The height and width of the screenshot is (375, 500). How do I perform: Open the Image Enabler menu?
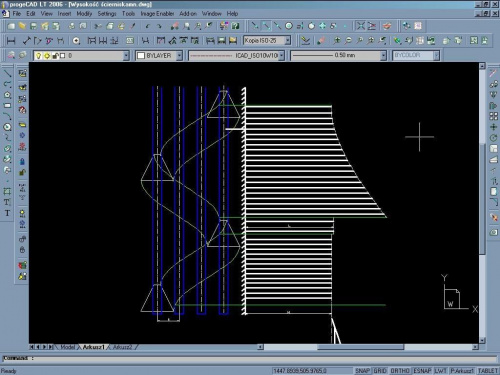157,14
